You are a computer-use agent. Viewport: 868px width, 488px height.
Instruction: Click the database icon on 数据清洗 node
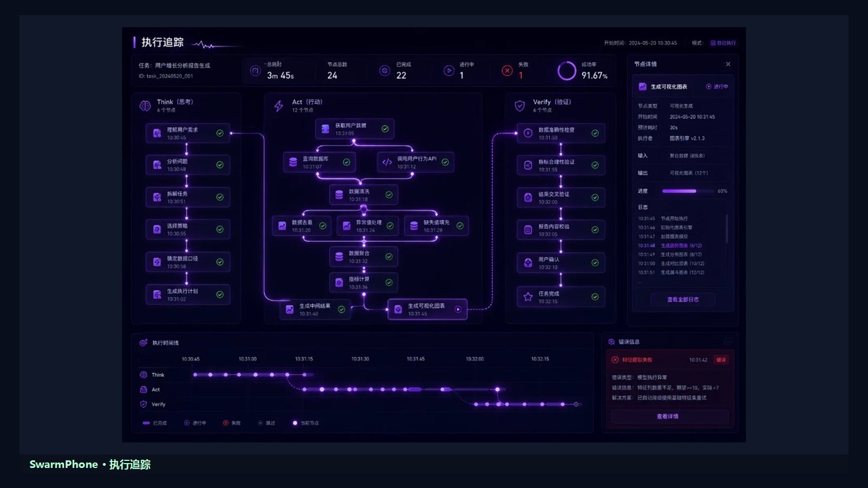point(339,195)
